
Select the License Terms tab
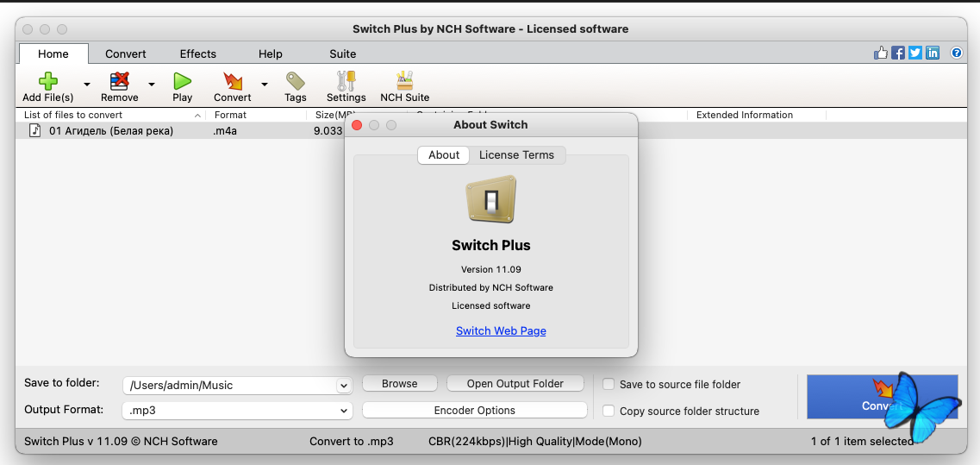click(517, 155)
